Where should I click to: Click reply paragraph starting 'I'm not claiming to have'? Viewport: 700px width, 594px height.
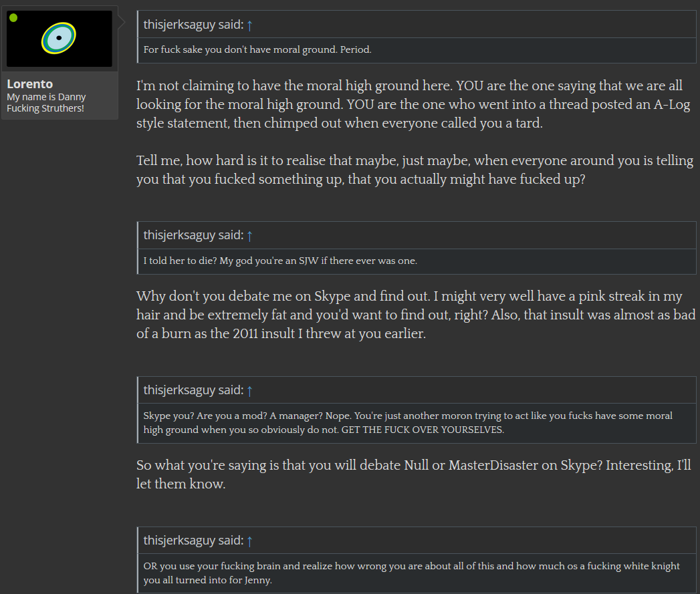tap(413, 104)
